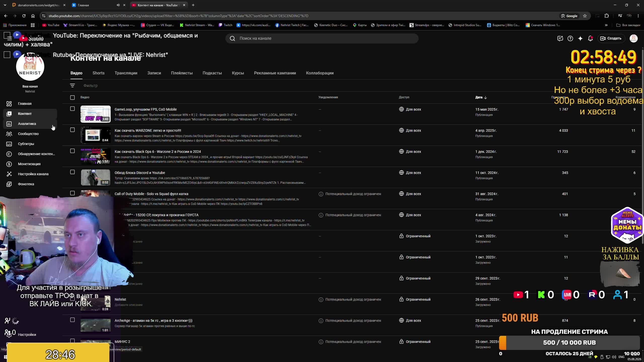Open thumbnail of Обход блока Discord video

pyautogui.click(x=96, y=177)
